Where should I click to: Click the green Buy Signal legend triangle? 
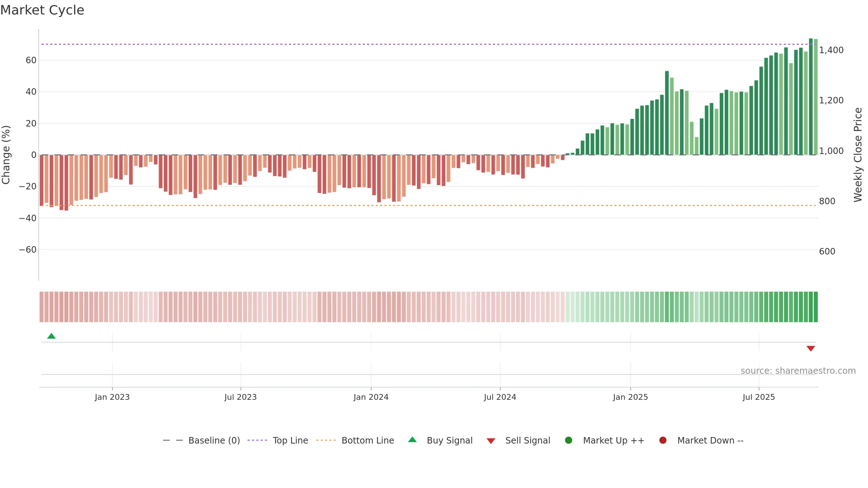click(x=412, y=440)
